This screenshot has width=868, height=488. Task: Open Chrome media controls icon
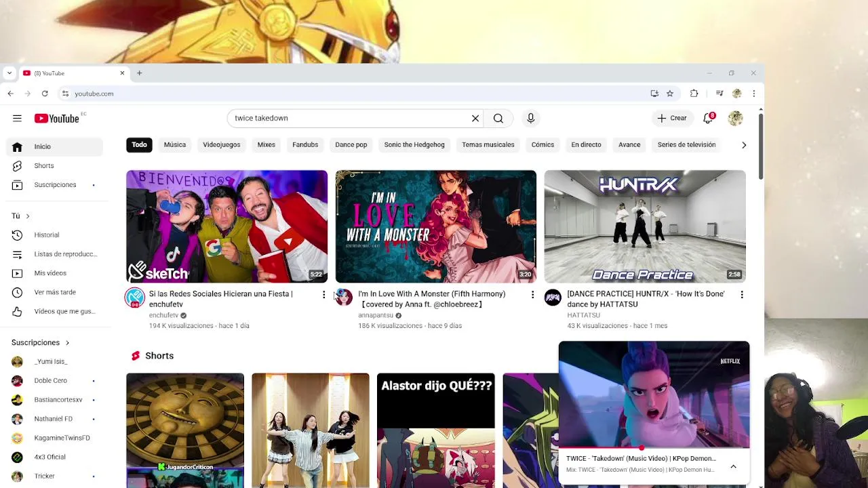pos(719,94)
